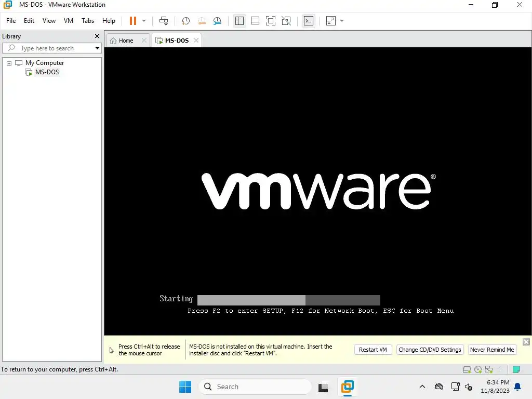Open the VM menu
Viewport: 532px width, 399px height.
coord(69,21)
